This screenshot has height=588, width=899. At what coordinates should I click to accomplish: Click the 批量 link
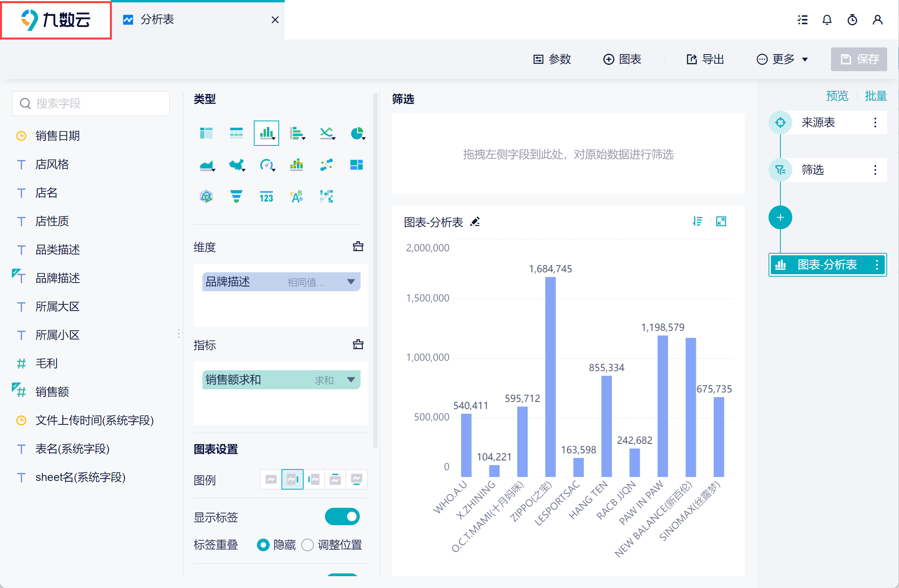876,96
